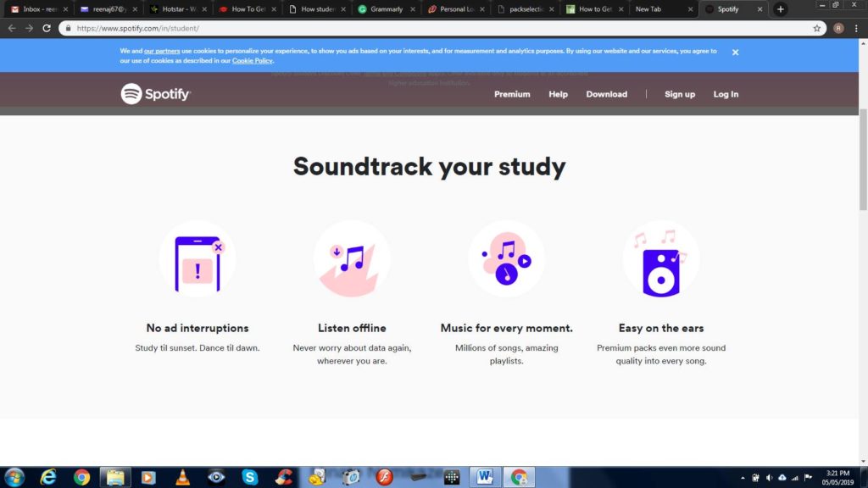Viewport: 868px width, 488px height.
Task: Open the eye icon app in taskbar
Action: [x=216, y=477]
